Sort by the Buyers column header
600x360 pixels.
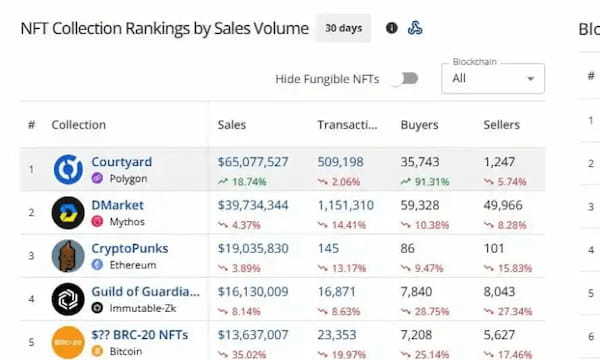(x=419, y=125)
